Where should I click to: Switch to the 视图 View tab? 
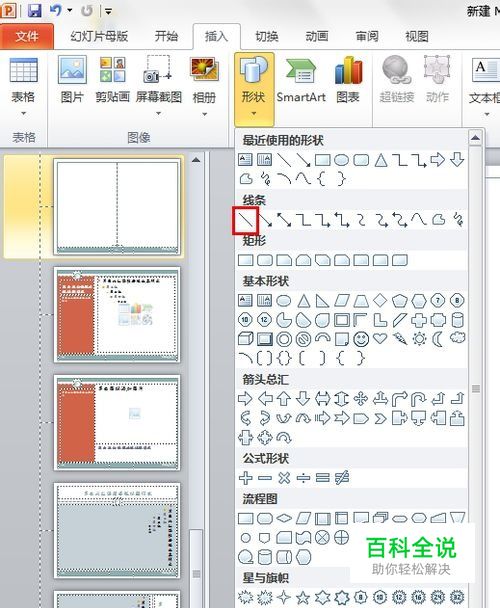coord(417,36)
